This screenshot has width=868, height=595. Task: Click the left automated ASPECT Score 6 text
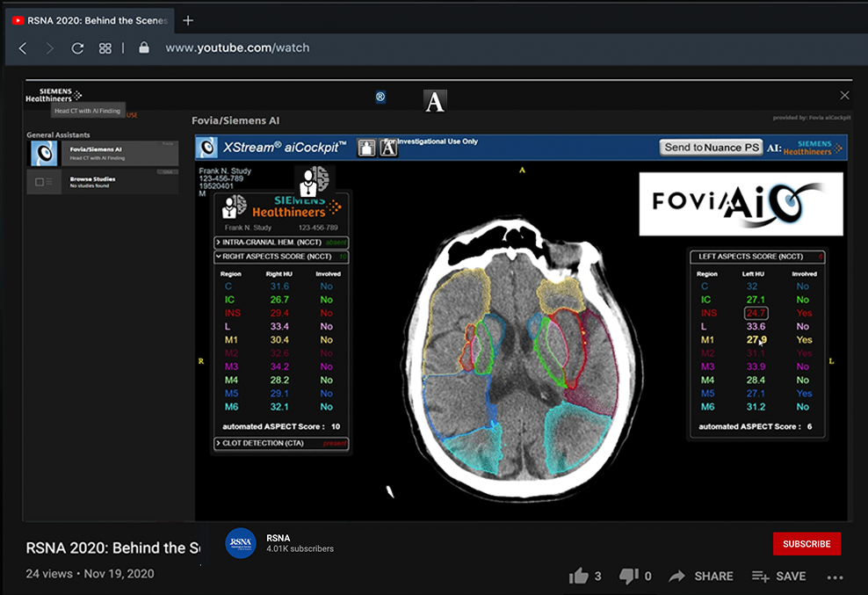click(755, 426)
